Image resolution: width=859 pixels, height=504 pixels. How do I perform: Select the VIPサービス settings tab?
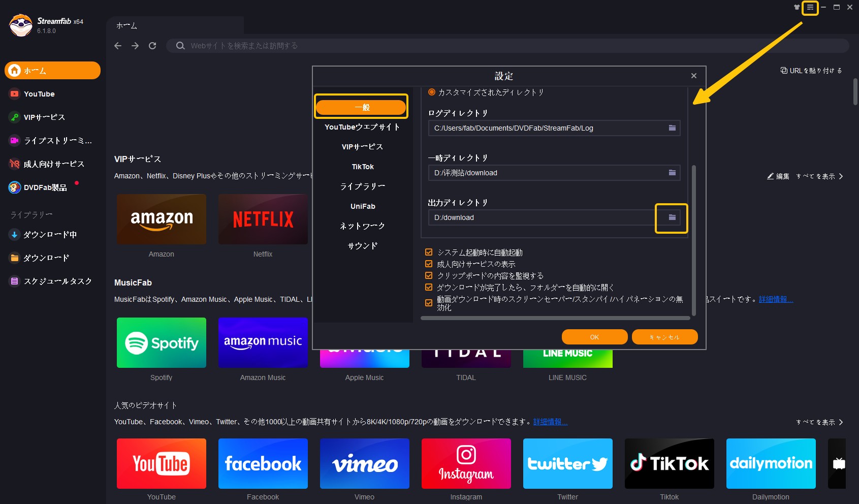(362, 147)
